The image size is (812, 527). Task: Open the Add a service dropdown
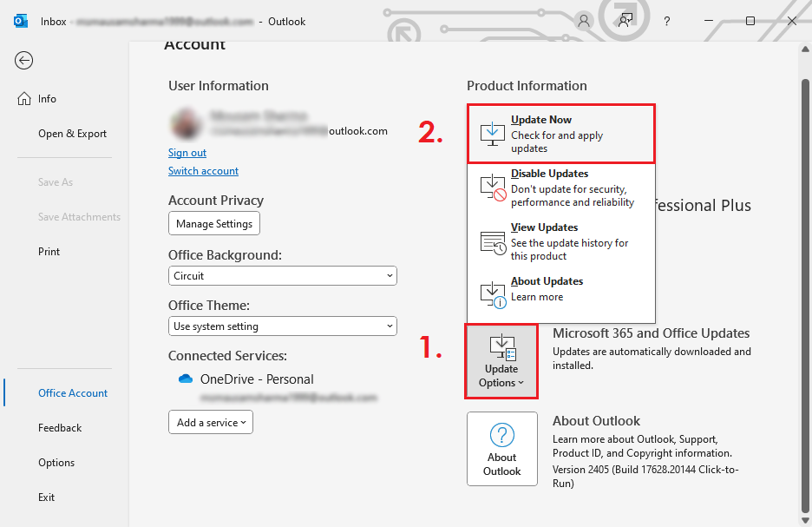click(210, 422)
